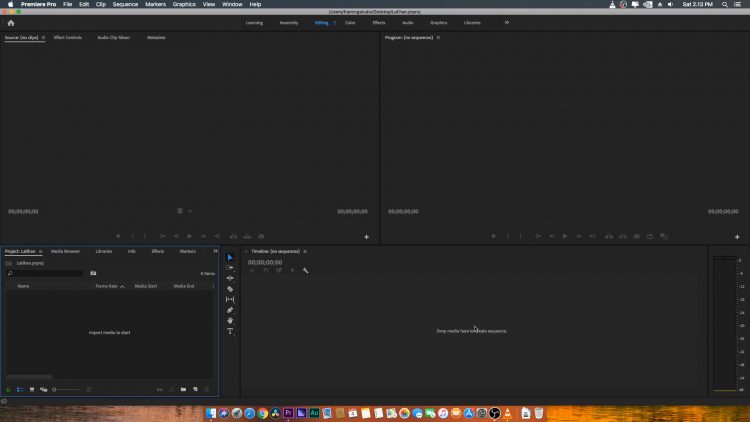Image resolution: width=750 pixels, height=422 pixels.
Task: Select the Razor tool
Action: click(x=230, y=289)
